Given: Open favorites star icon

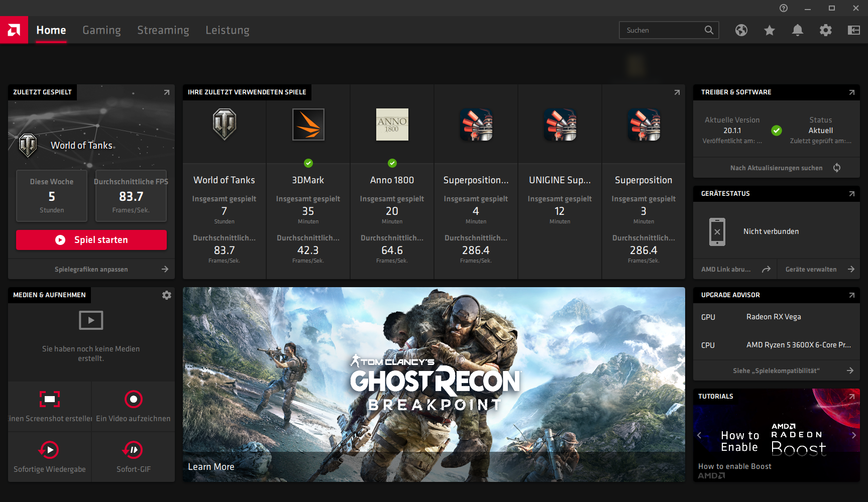Looking at the screenshot, I should click(770, 30).
